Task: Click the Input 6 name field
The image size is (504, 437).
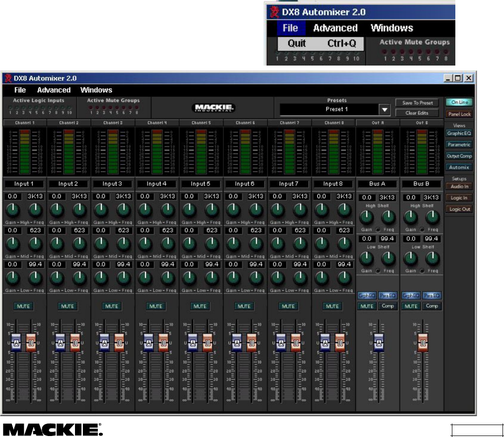Action: tap(245, 184)
